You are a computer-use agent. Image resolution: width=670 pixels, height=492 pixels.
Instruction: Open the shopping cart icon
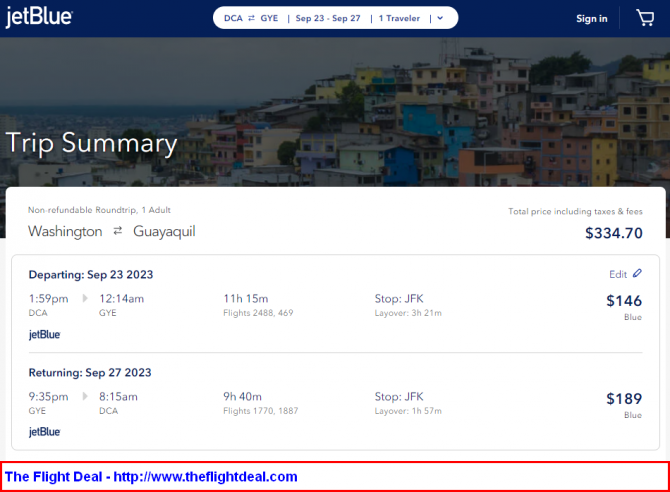645,18
